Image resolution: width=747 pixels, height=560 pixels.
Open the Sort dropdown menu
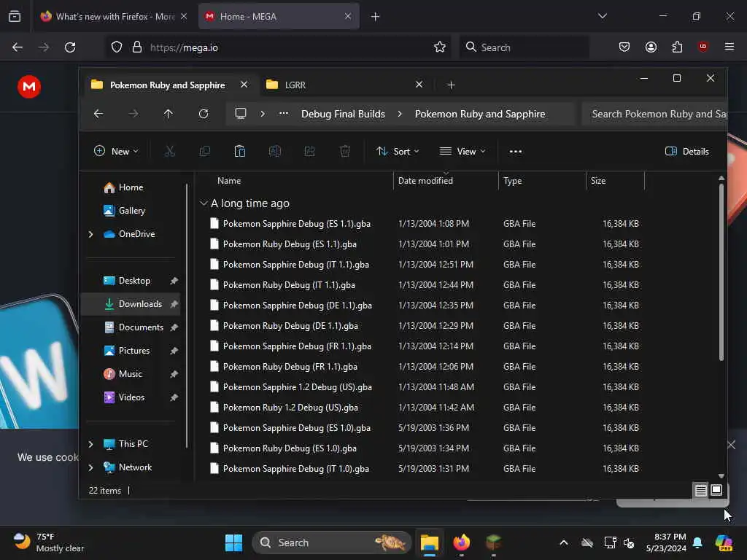(398, 152)
